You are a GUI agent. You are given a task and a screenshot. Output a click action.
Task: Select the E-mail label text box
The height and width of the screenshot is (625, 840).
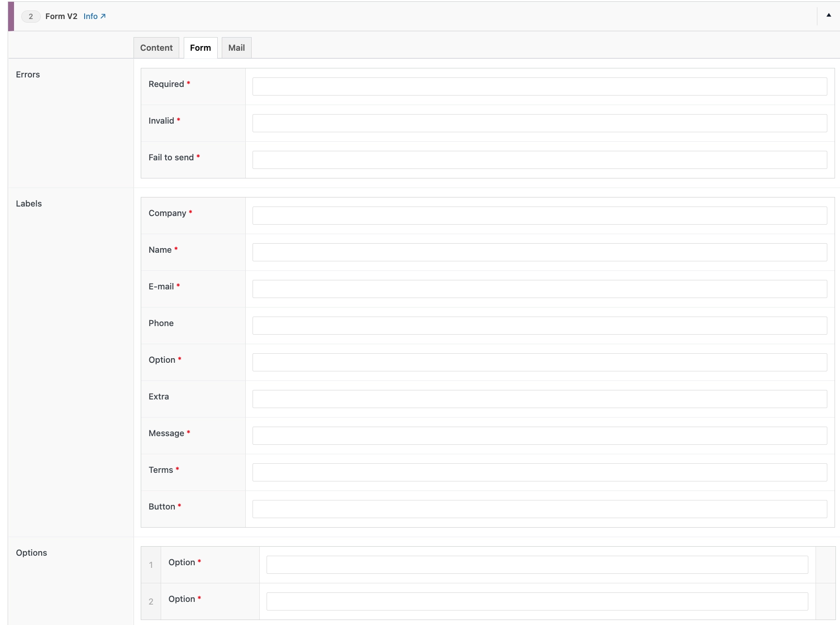click(539, 289)
